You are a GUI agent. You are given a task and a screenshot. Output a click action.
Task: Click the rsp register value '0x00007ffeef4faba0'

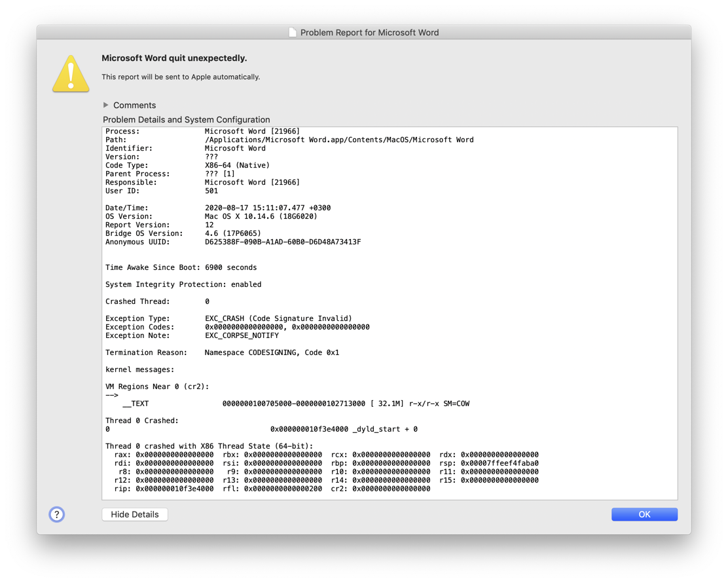(500, 463)
